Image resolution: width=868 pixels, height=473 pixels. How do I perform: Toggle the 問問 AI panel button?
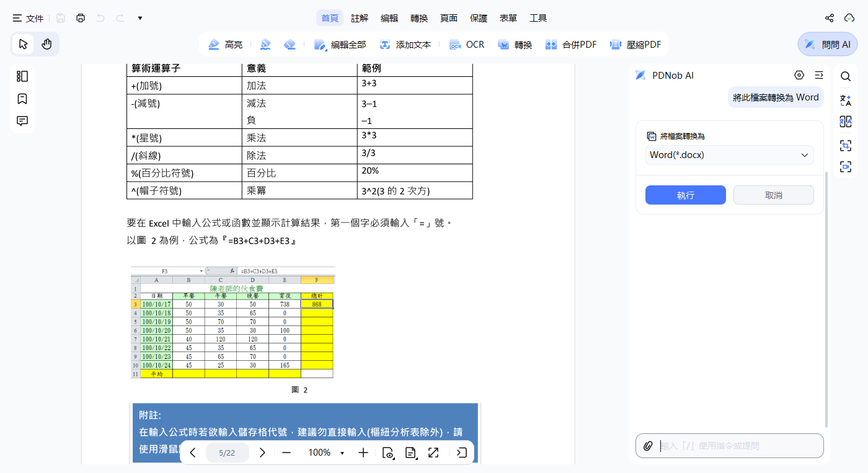coord(828,44)
